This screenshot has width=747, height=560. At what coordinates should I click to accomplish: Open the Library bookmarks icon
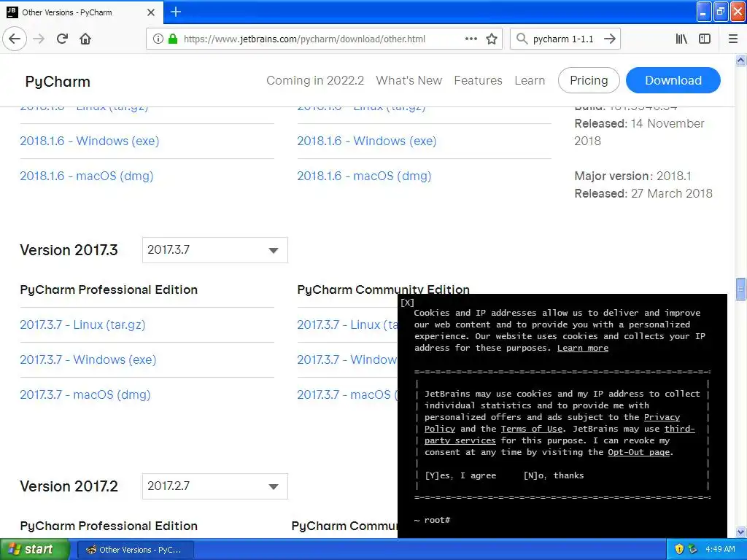681,39
